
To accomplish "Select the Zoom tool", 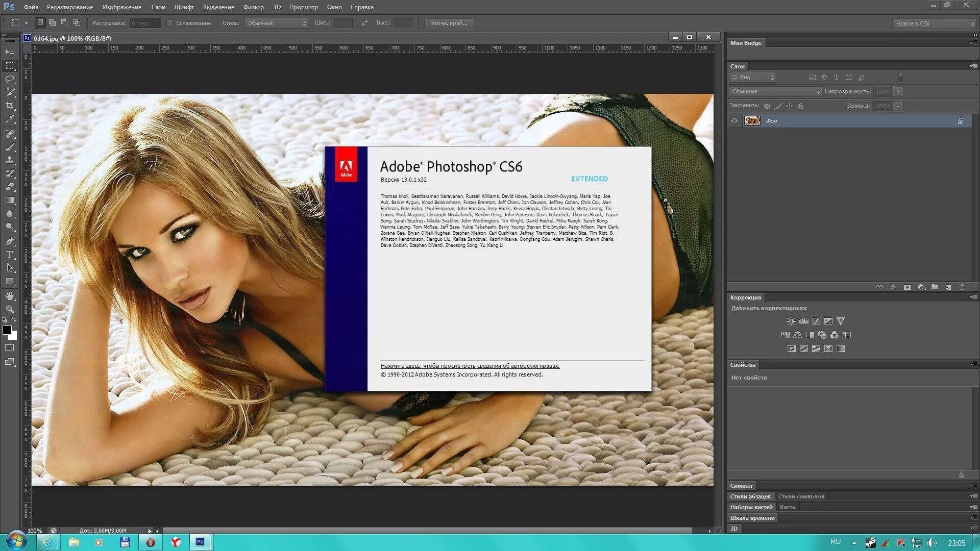I will point(9,309).
